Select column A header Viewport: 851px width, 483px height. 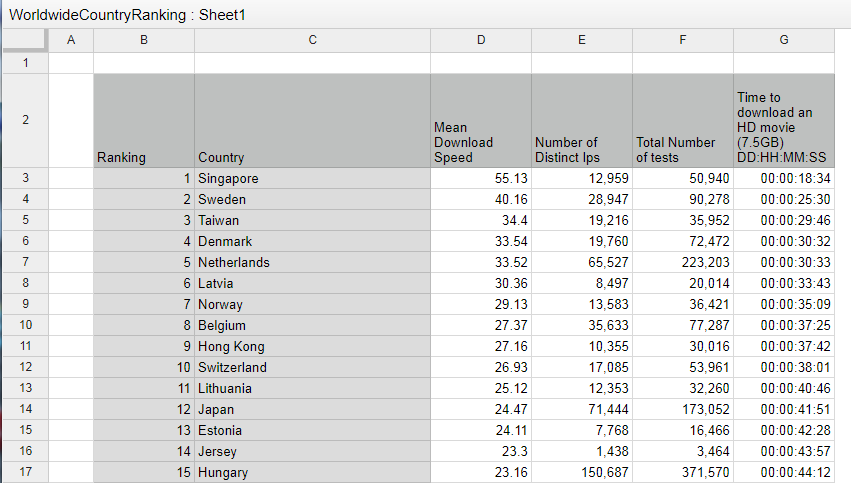[71, 40]
